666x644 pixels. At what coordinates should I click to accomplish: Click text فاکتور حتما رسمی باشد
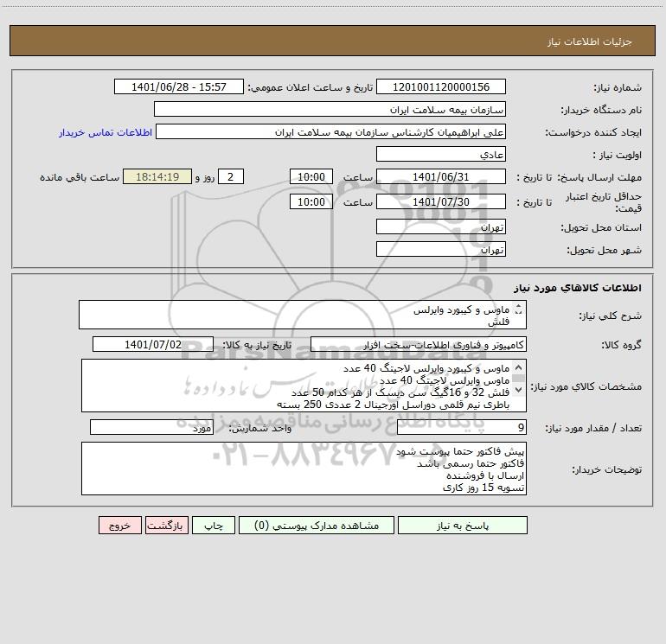pos(471,463)
